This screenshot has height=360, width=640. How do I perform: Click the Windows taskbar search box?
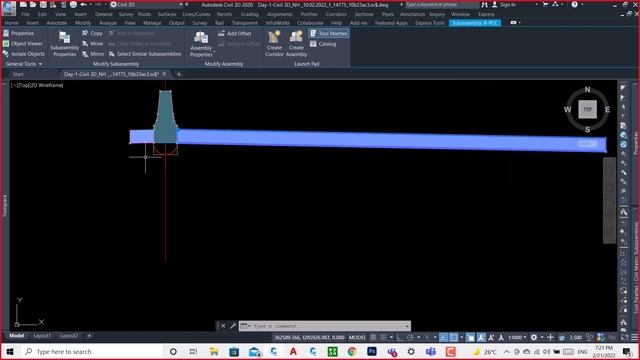pos(93,351)
